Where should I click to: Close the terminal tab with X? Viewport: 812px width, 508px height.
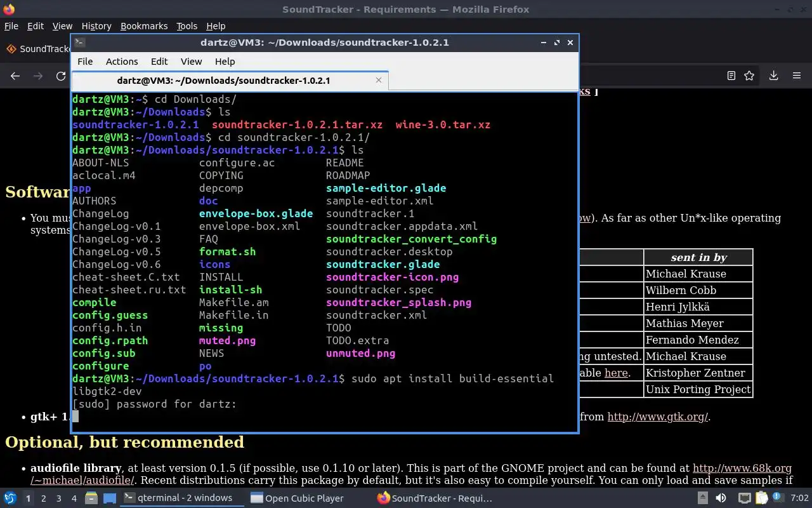coord(379,81)
